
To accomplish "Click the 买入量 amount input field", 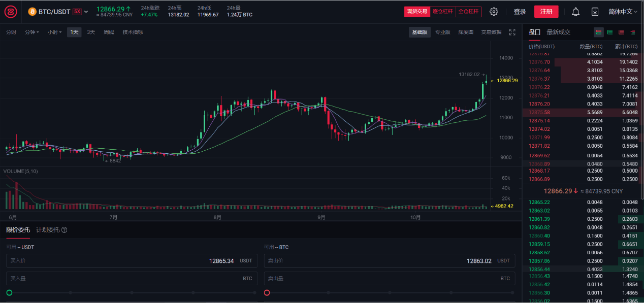I will [x=132, y=278].
